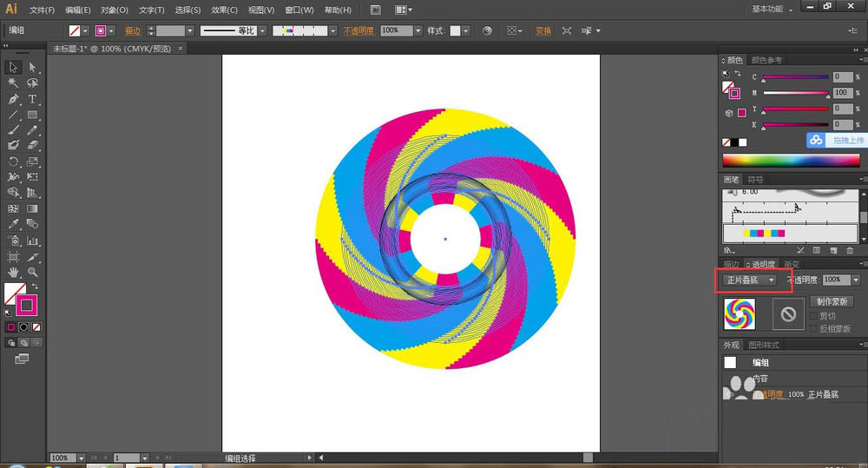Click the 变换 link in control bar
The height and width of the screenshot is (468, 868).
(x=542, y=30)
